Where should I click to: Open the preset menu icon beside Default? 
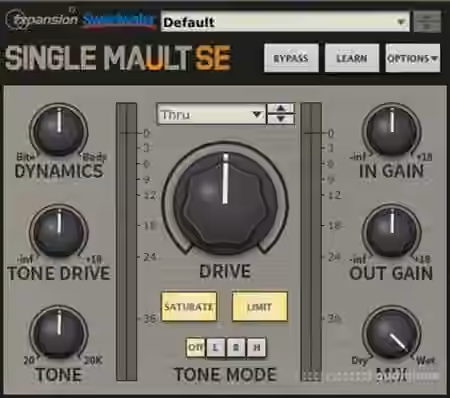coord(427,22)
